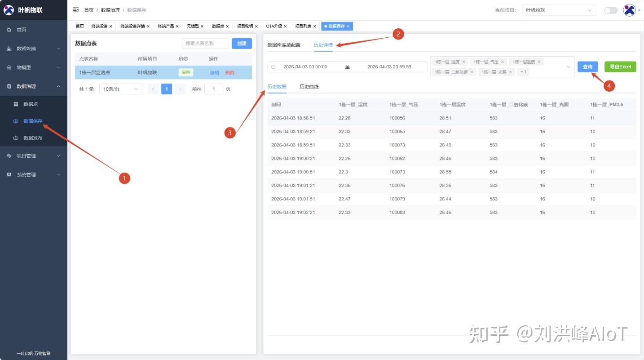The width and height of the screenshot is (644, 360).
Task: Click the 系统管理 icon in sidebar
Action: click(9, 174)
